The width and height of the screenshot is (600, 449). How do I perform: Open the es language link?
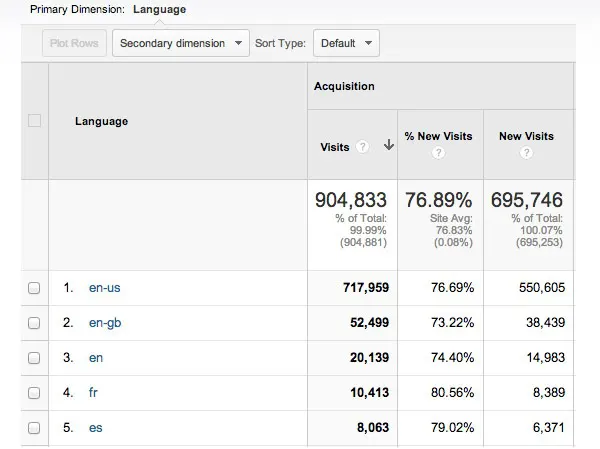click(96, 428)
